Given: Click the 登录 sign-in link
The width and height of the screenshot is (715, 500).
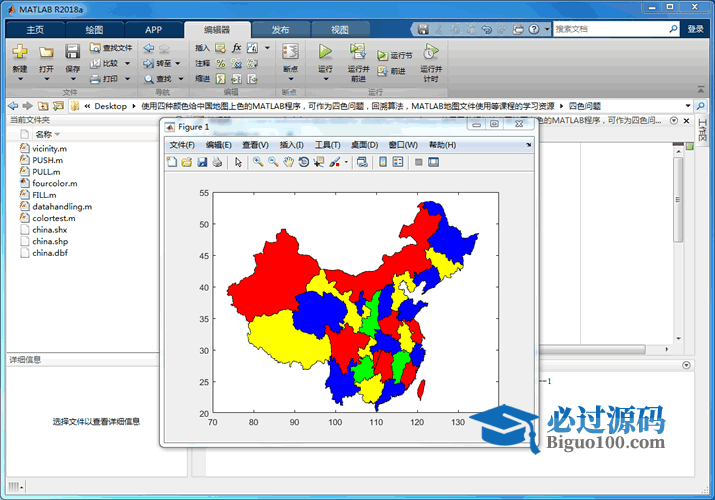Looking at the screenshot, I should point(695,30).
